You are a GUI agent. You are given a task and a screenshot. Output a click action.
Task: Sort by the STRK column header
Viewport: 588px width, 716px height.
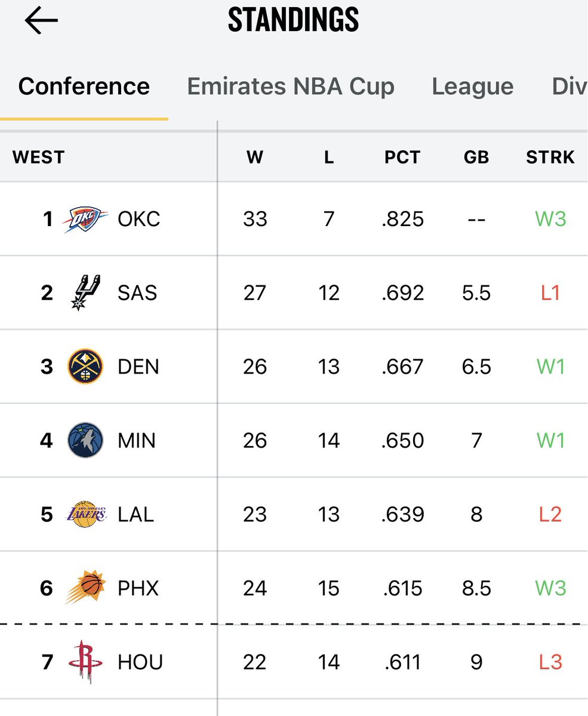[x=550, y=157]
